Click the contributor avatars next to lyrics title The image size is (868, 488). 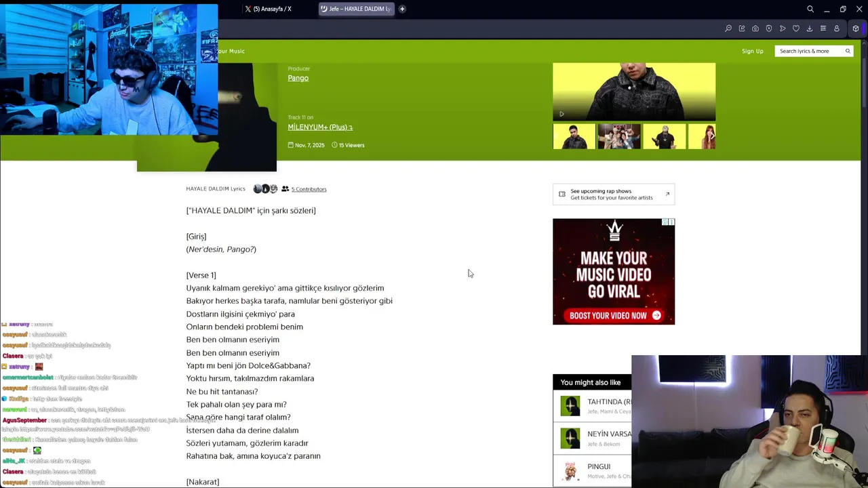(x=265, y=189)
